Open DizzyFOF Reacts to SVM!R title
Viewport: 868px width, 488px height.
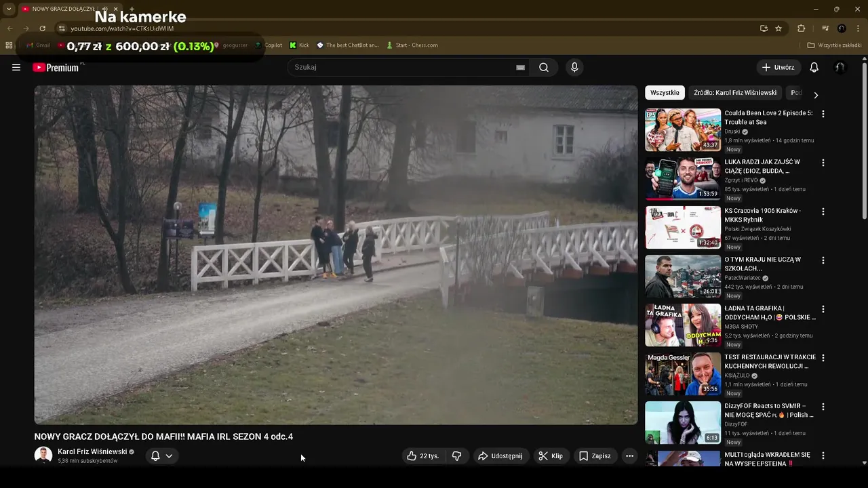pyautogui.click(x=768, y=410)
